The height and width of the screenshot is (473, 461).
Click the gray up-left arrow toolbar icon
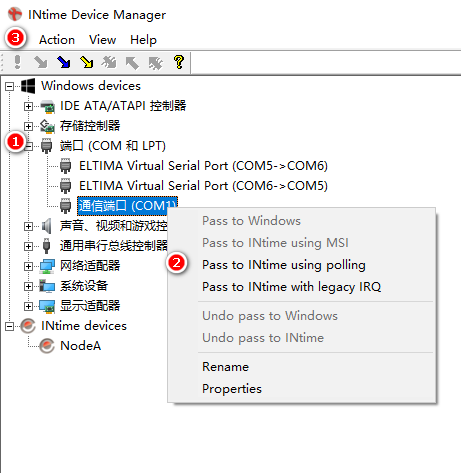tap(132, 63)
